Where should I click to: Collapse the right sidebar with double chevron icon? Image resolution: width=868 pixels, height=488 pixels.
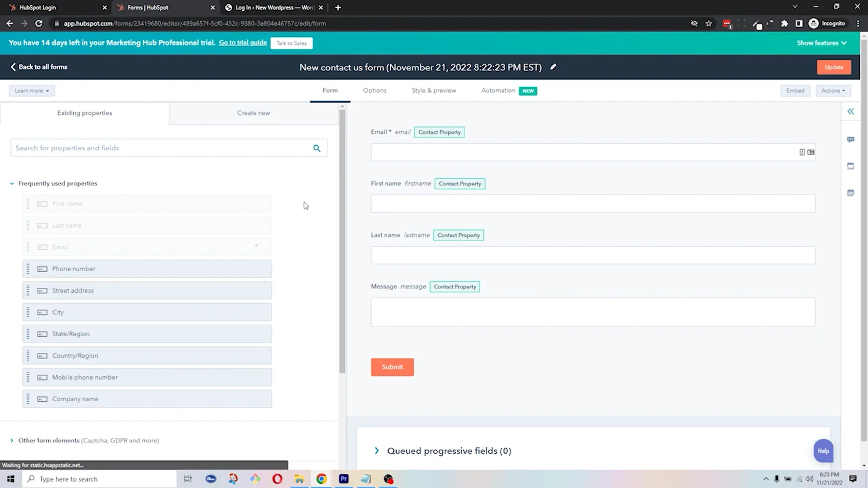pos(851,111)
